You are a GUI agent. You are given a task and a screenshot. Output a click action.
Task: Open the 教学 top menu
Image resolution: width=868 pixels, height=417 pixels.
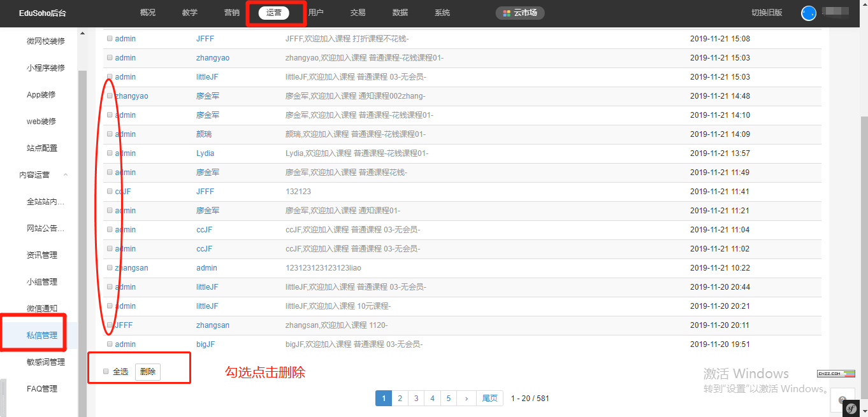(x=189, y=13)
